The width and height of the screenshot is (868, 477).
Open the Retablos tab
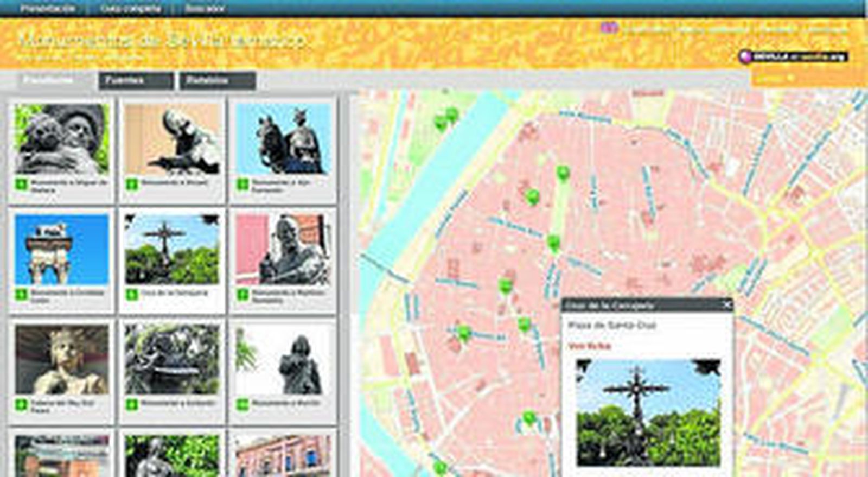click(x=217, y=81)
